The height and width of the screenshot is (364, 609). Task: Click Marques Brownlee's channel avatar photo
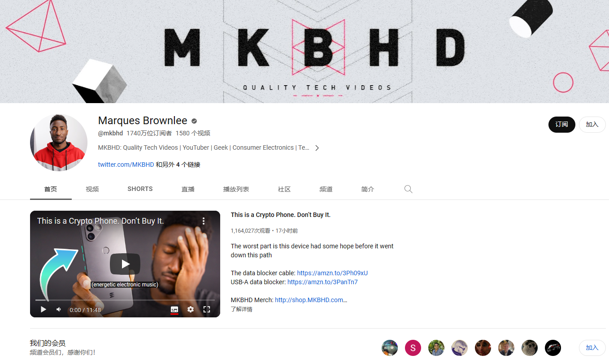tap(59, 142)
